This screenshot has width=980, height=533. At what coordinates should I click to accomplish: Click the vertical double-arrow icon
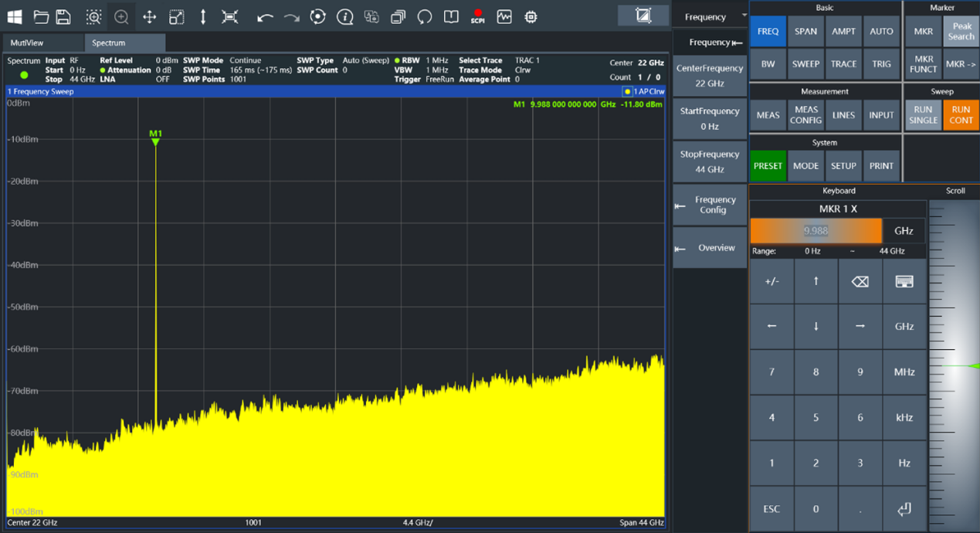(203, 17)
